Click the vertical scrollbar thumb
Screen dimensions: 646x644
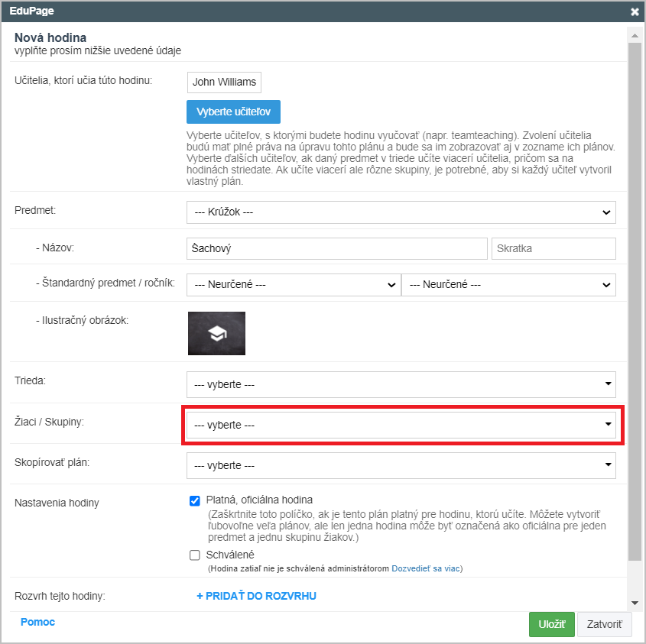635,302
